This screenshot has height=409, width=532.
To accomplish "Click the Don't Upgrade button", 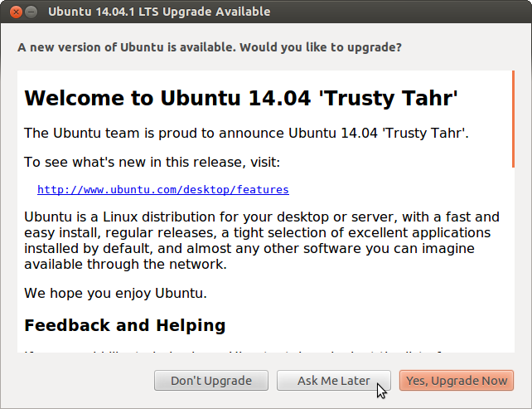I will pos(211,381).
